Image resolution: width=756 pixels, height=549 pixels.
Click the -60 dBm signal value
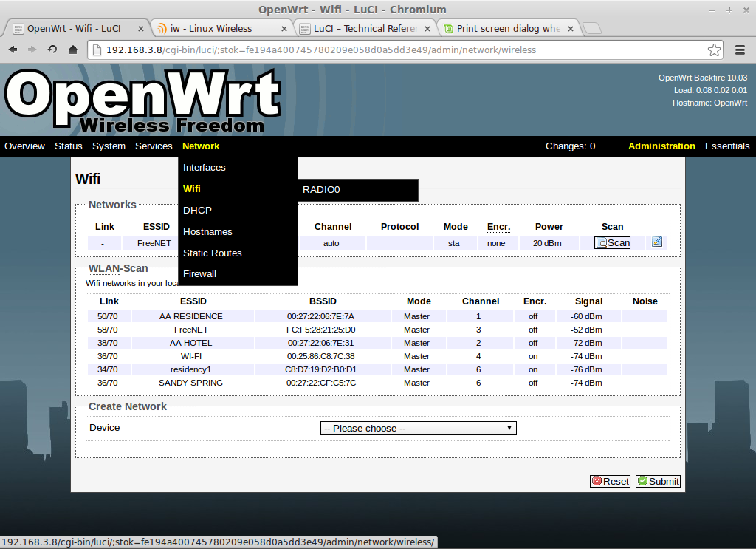586,316
